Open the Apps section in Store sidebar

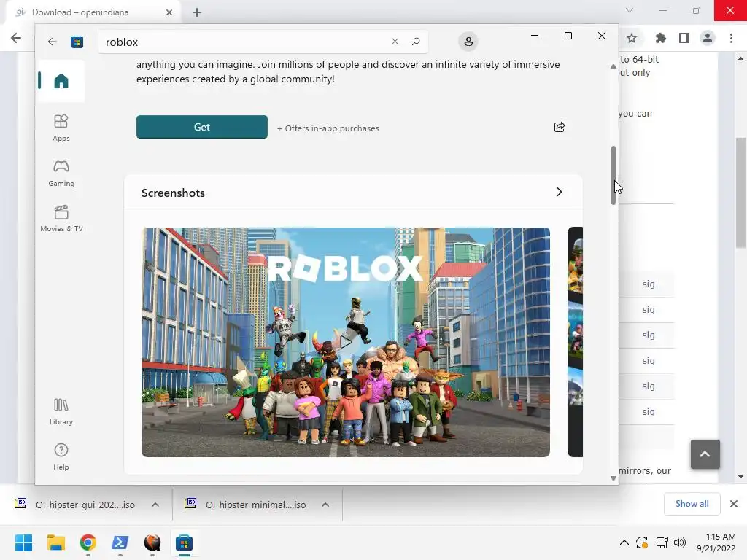61,128
